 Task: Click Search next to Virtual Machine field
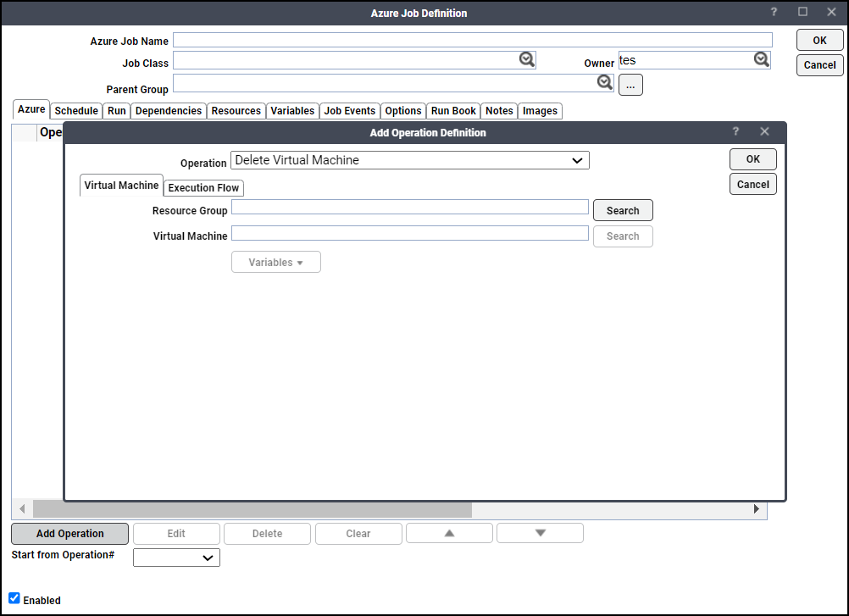pyautogui.click(x=623, y=236)
